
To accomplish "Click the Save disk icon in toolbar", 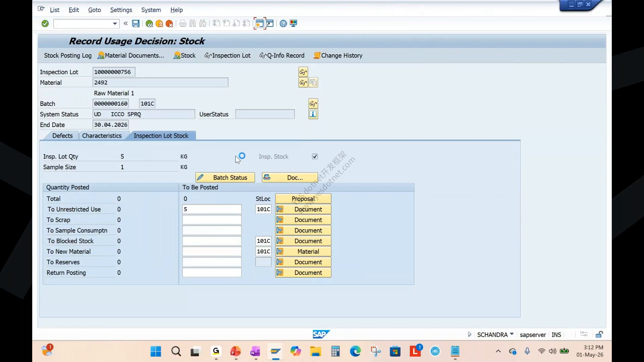I will pyautogui.click(x=136, y=23).
